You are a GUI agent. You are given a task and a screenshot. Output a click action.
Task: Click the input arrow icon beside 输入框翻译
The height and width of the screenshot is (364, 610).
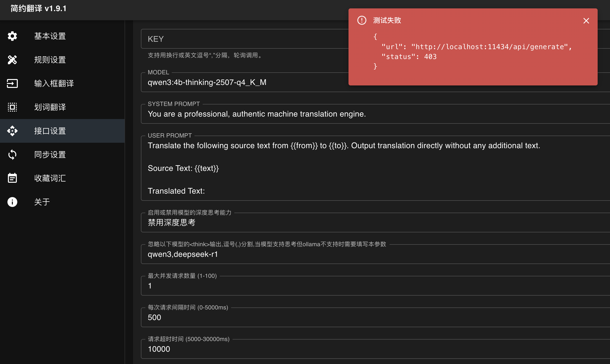(x=12, y=83)
